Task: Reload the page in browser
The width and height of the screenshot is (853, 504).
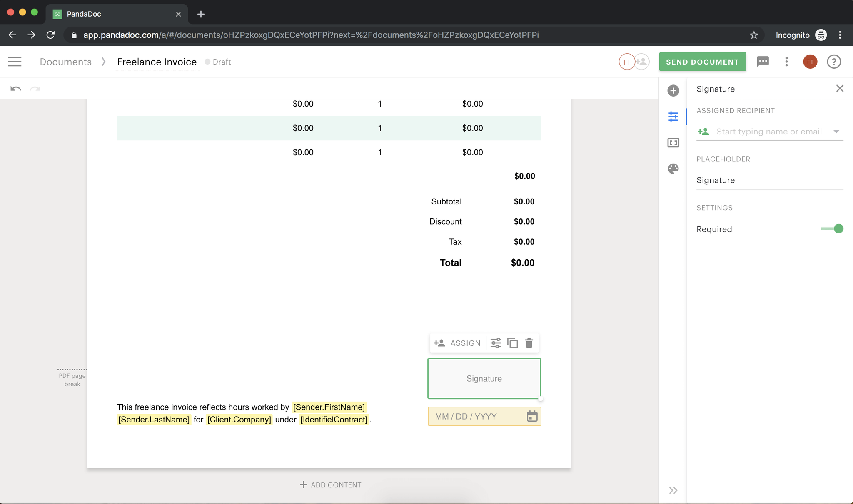Action: (x=50, y=35)
